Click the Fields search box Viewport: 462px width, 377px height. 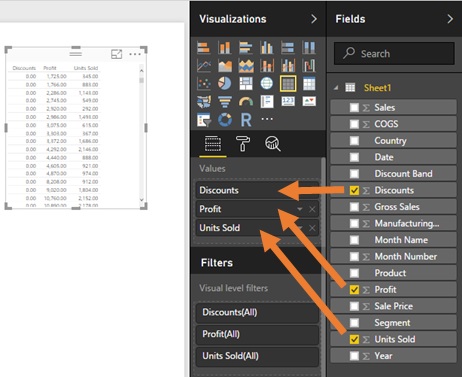tap(394, 53)
